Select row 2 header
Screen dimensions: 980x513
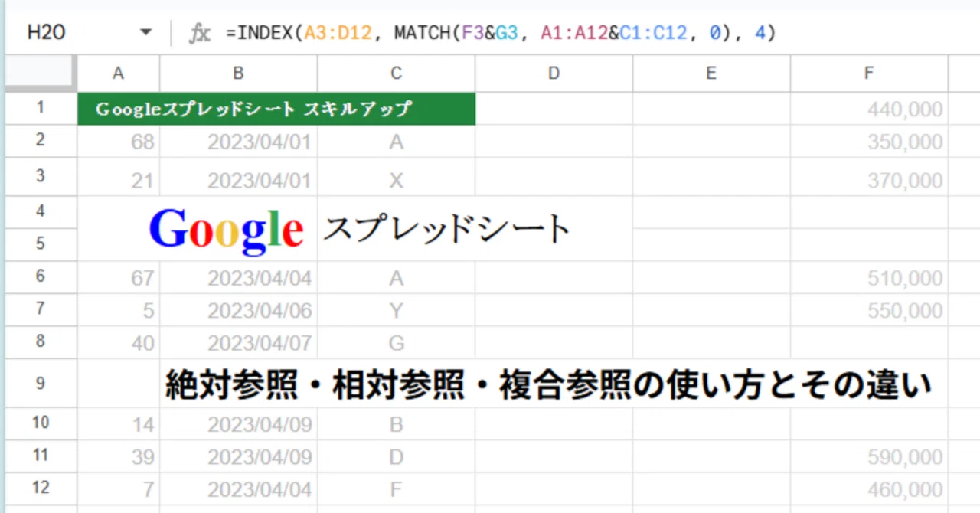tap(41, 142)
